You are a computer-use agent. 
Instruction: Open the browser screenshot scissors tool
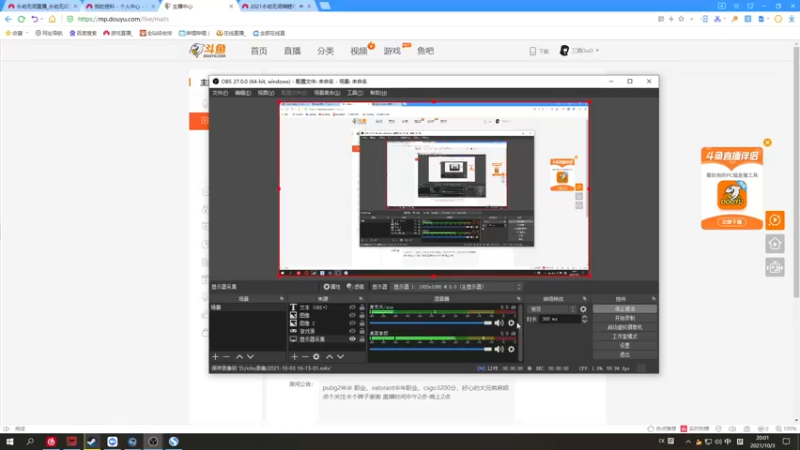pyautogui.click(x=717, y=19)
